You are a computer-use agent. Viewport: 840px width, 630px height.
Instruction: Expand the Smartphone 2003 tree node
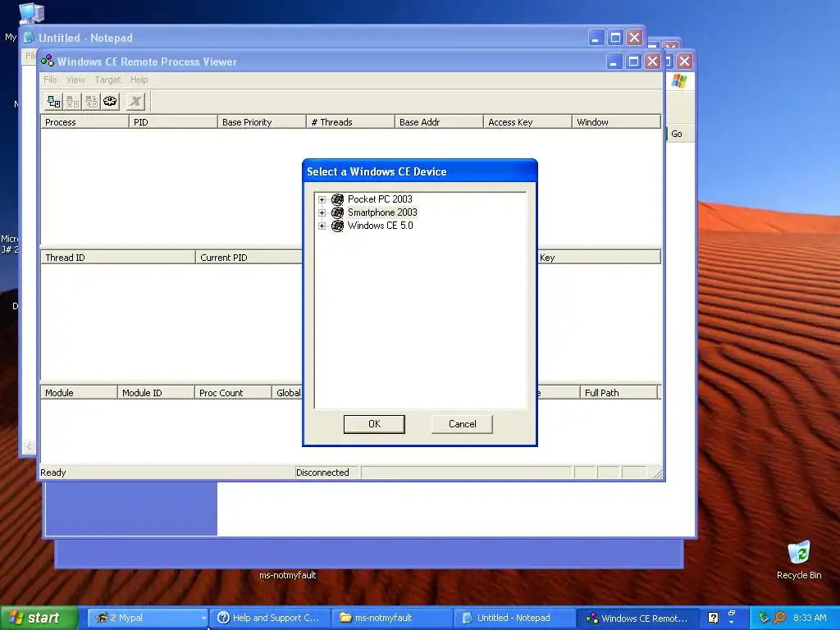[x=322, y=212]
